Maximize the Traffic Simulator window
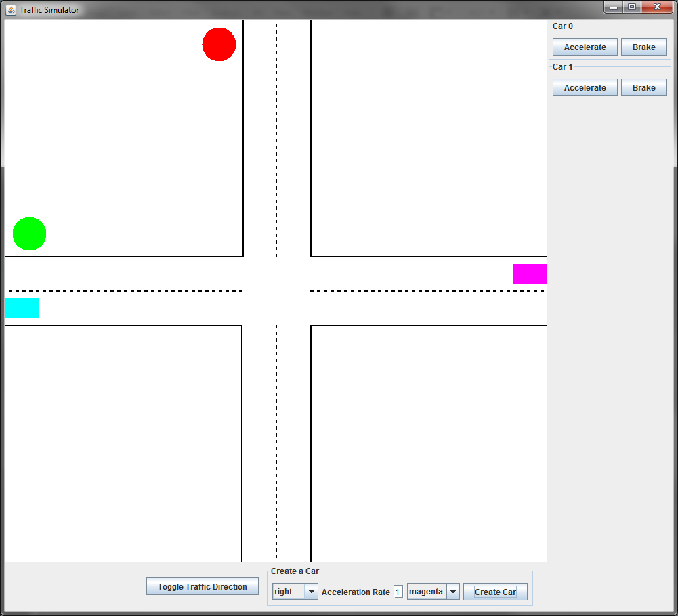678x616 pixels. pyautogui.click(x=631, y=7)
